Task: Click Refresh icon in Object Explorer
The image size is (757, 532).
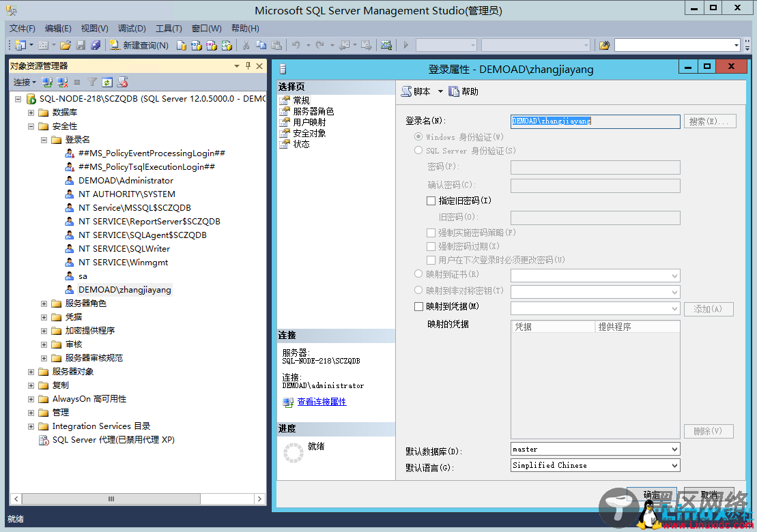Action: point(107,83)
